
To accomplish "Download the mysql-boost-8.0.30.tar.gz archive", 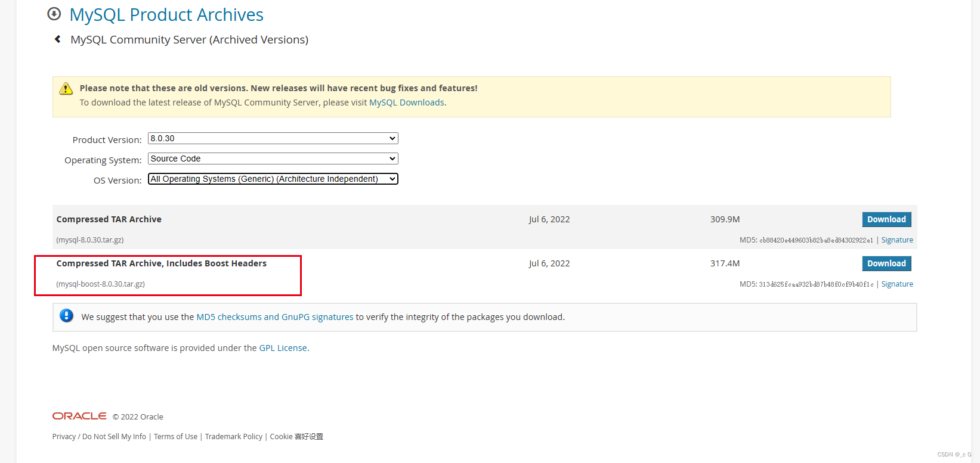I will [x=886, y=263].
